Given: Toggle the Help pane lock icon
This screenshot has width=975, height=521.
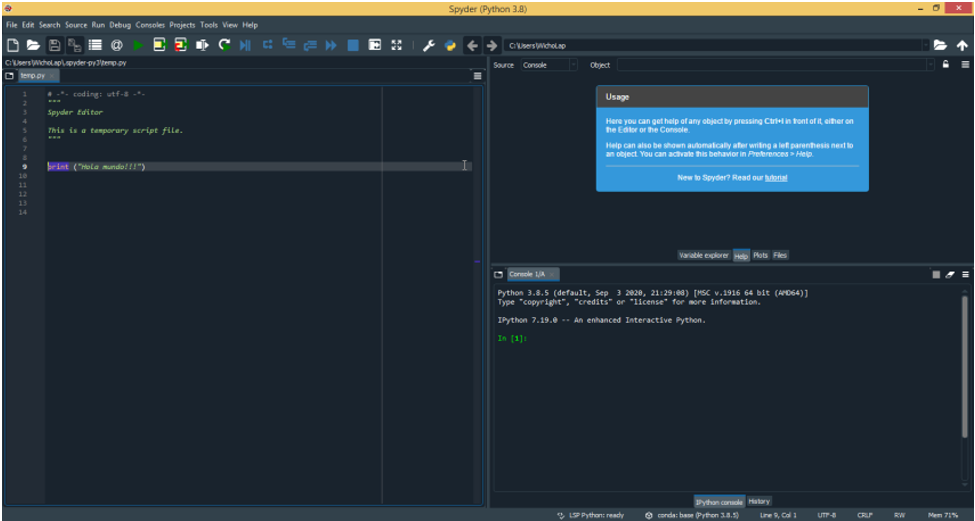Looking at the screenshot, I should pos(946,65).
